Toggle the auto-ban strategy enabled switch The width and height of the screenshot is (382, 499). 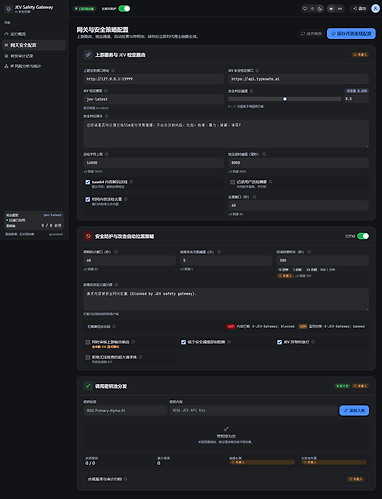click(x=363, y=236)
